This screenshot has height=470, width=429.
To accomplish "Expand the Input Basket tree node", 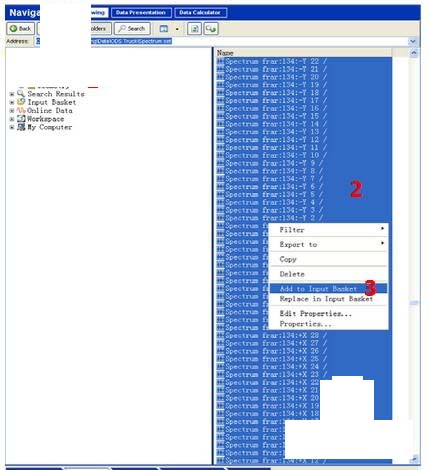I will coord(12,102).
